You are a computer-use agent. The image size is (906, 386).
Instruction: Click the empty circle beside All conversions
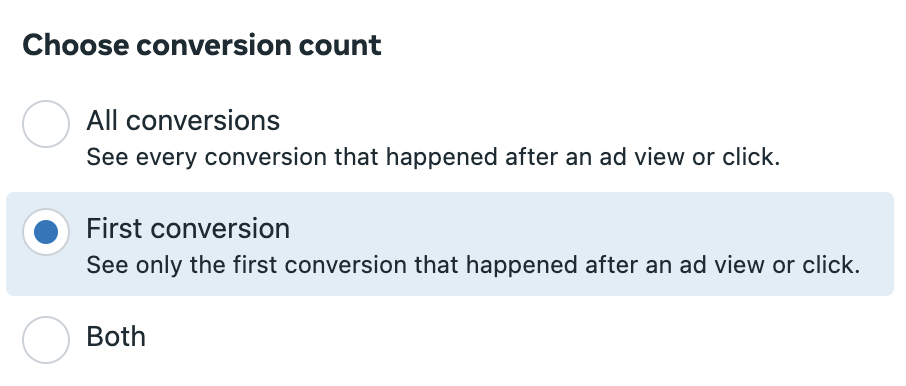point(46,124)
